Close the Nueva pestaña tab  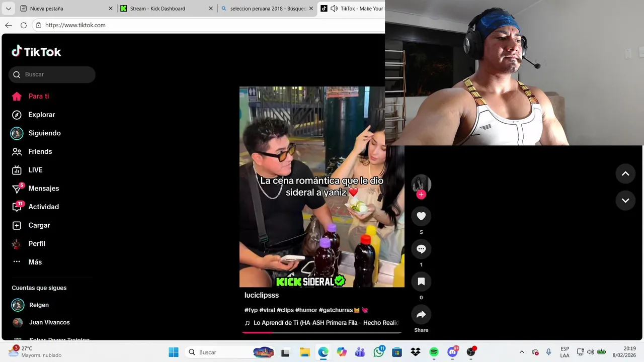click(x=111, y=9)
